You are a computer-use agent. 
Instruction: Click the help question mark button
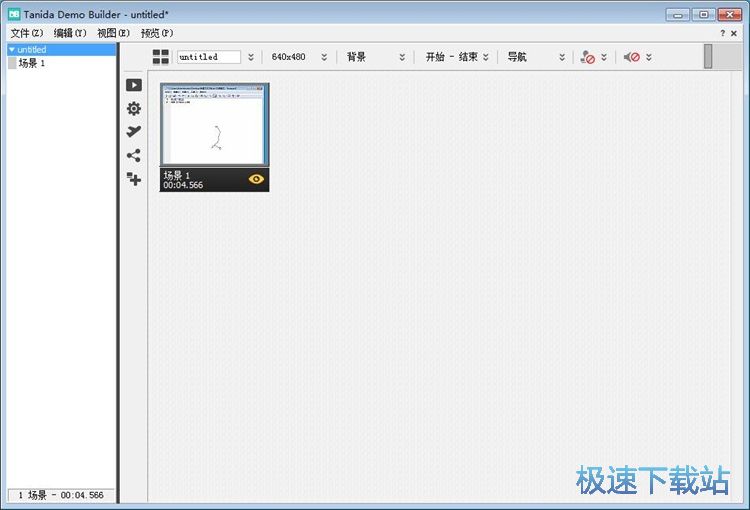pos(722,33)
